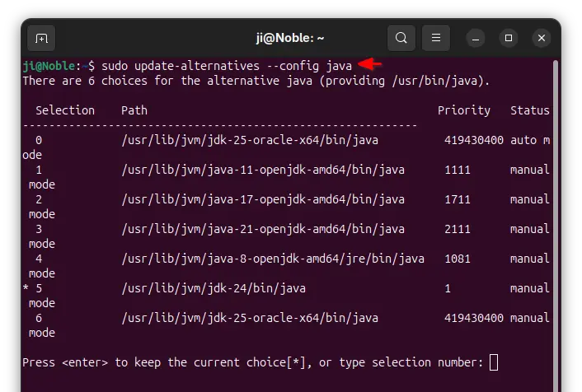This screenshot has width=582, height=392.
Task: Click the Status column header
Action: 529,110
